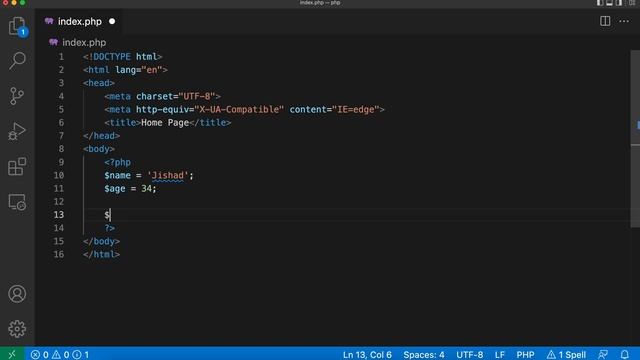The height and width of the screenshot is (360, 640).
Task: Click the "IE=edge" content value
Action: [356, 109]
